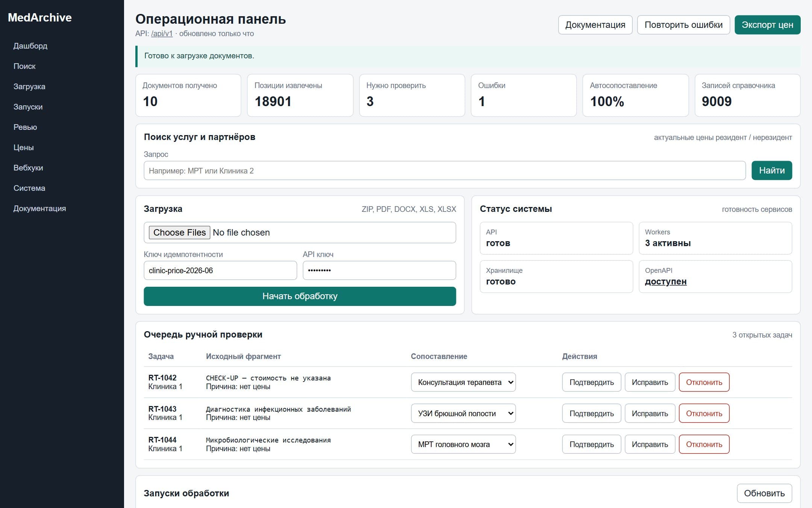Click Повторить ошибки button

pyautogui.click(x=683, y=25)
